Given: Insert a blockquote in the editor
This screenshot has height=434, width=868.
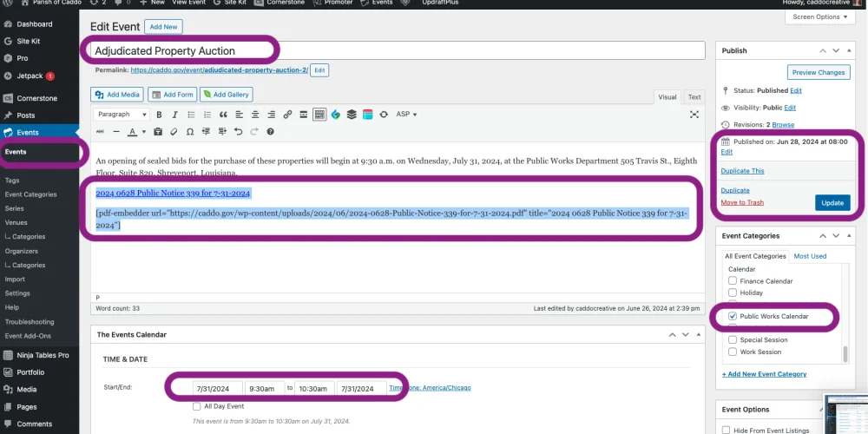Looking at the screenshot, I should (x=223, y=115).
